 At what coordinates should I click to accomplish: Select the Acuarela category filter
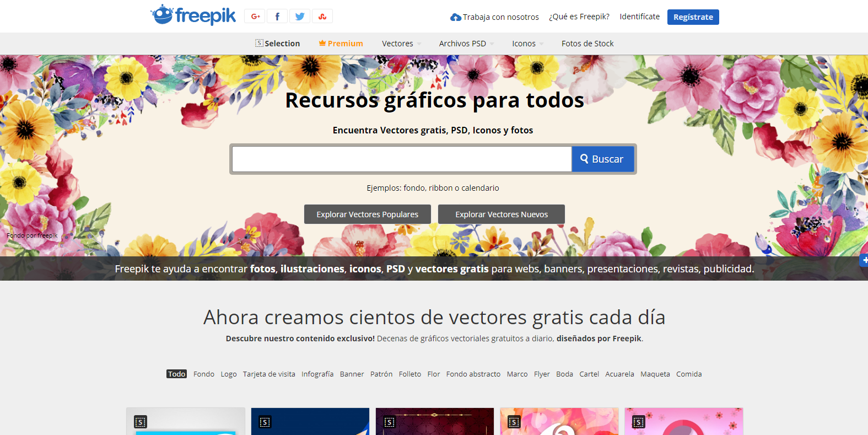(x=619, y=374)
